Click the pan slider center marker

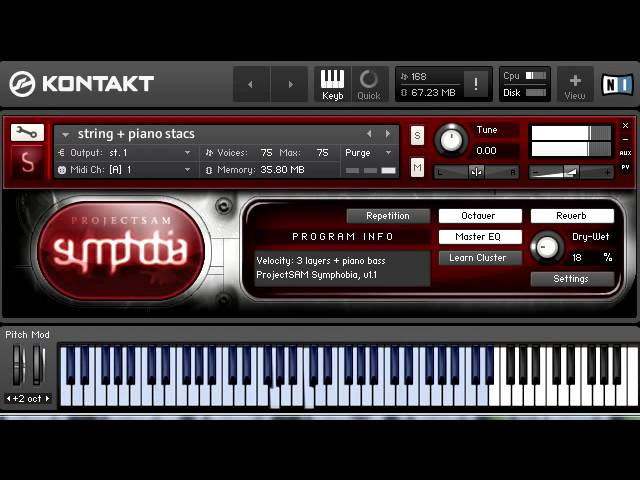(476, 172)
